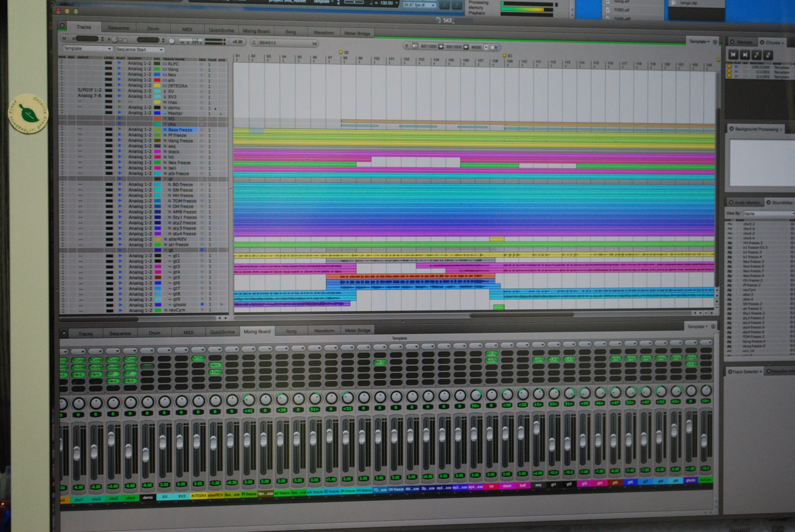The height and width of the screenshot is (532, 795).
Task: Click the fourth Chunks control button
Action: (768, 55)
